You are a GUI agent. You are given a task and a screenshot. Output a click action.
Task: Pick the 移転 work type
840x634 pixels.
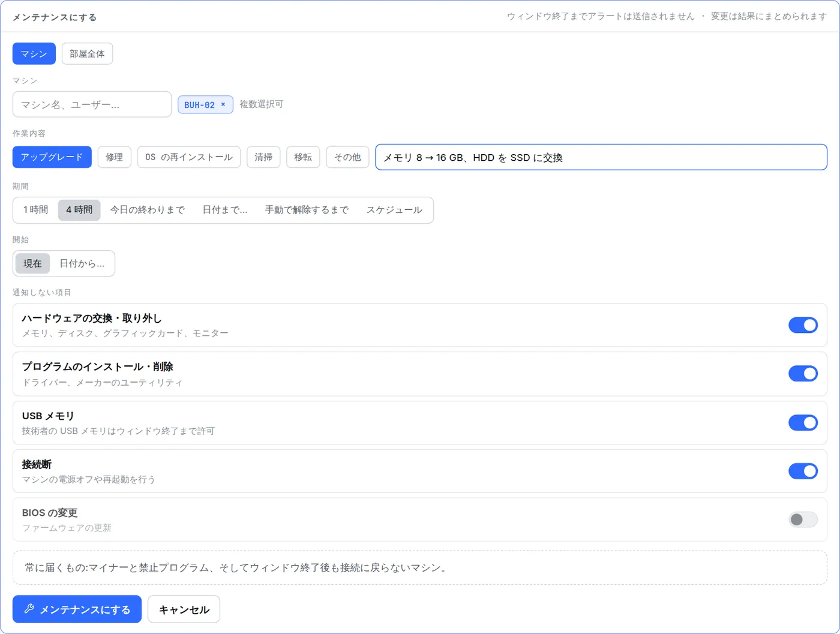[303, 157]
